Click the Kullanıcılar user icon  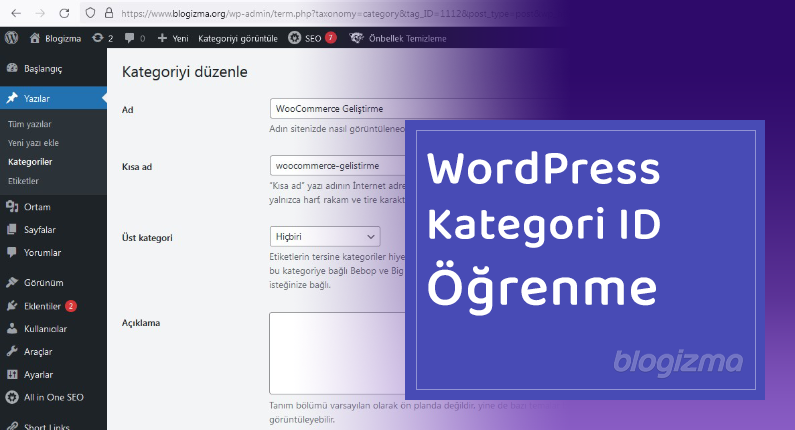12,329
